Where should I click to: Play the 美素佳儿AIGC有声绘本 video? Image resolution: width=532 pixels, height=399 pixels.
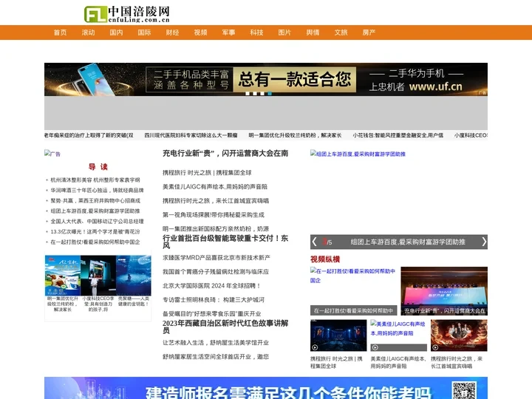398,335
